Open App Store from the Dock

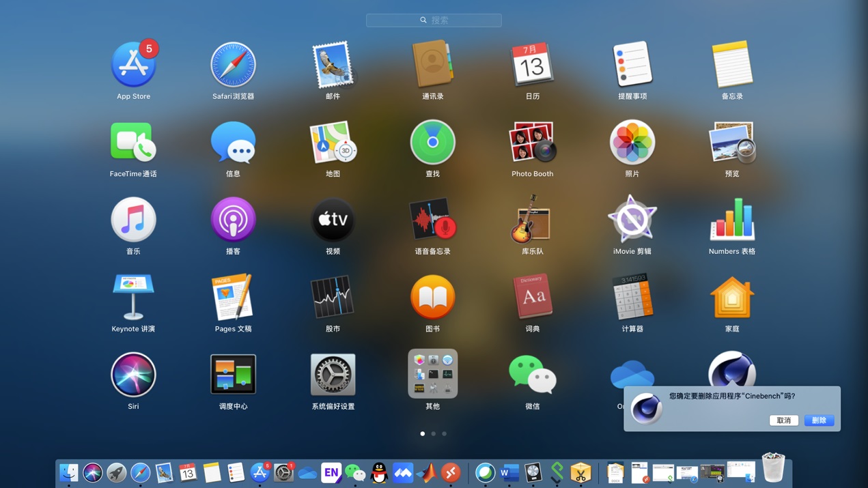point(260,472)
